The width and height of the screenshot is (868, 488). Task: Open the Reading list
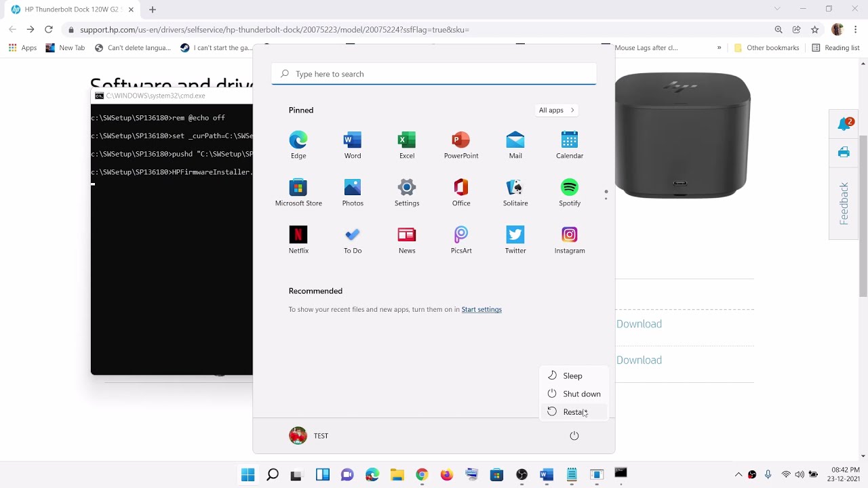tap(835, 48)
